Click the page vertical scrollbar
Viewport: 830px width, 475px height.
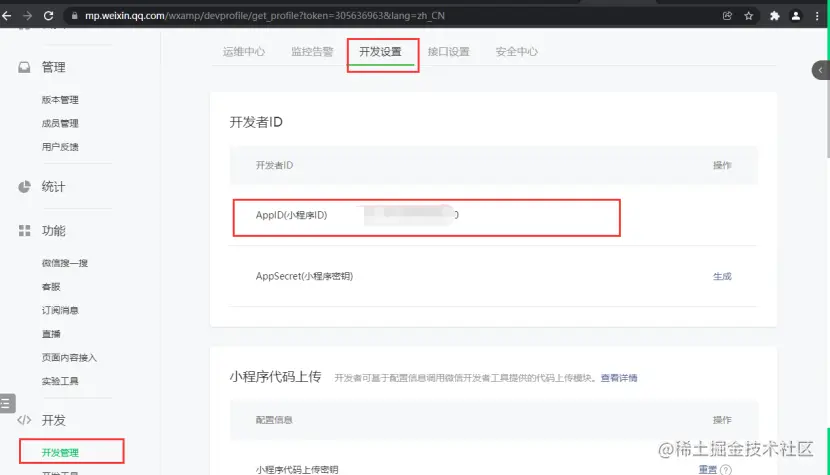[828, 94]
